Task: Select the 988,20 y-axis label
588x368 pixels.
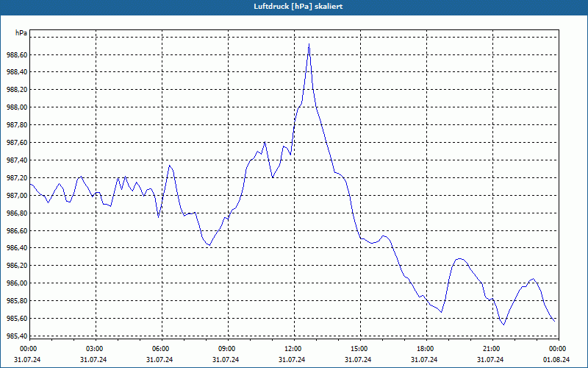Action: 17,90
